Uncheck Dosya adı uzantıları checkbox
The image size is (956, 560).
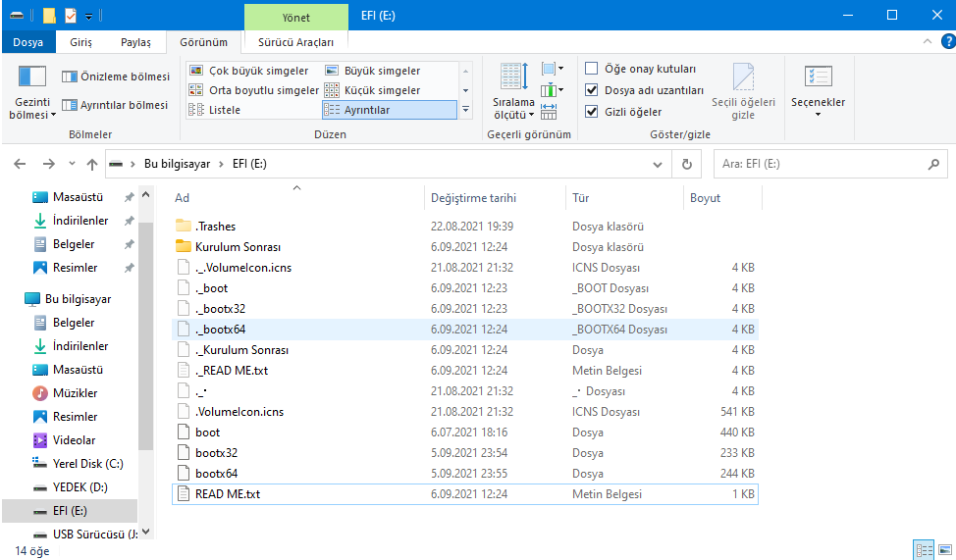click(x=592, y=90)
